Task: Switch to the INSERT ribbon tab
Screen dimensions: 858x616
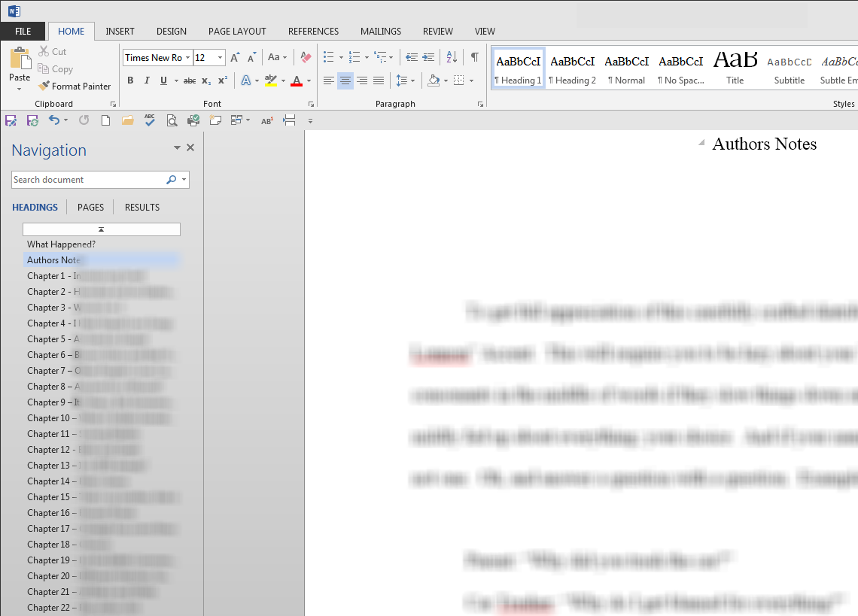Action: [x=120, y=32]
